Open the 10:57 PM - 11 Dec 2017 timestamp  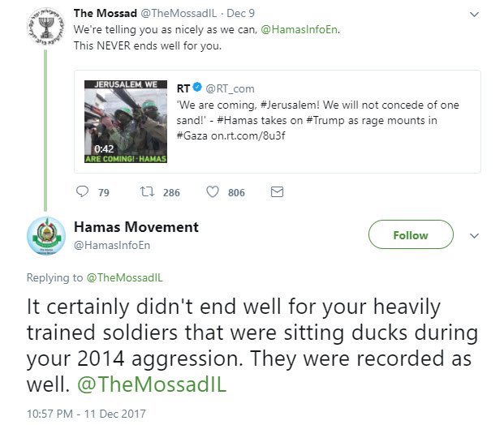pos(86,414)
